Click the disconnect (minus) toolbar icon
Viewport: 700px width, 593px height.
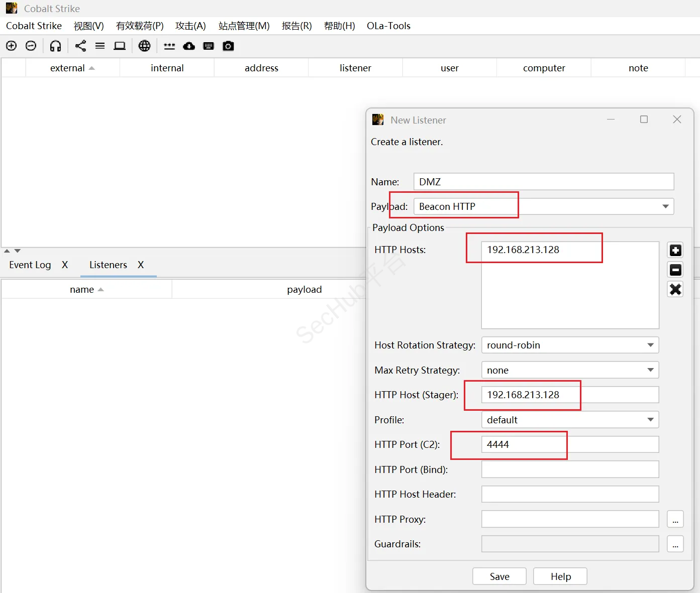click(x=31, y=46)
